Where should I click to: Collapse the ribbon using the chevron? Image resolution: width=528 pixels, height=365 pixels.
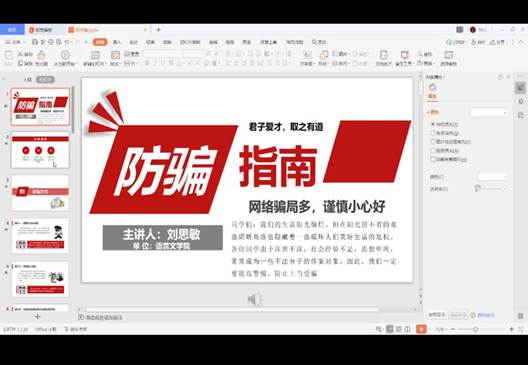pyautogui.click(x=521, y=42)
